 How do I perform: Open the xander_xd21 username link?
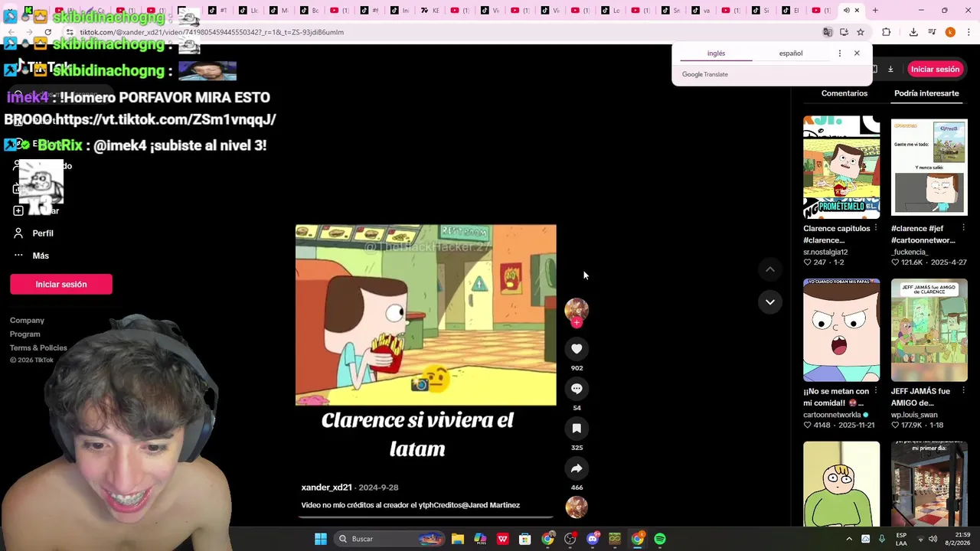point(326,487)
